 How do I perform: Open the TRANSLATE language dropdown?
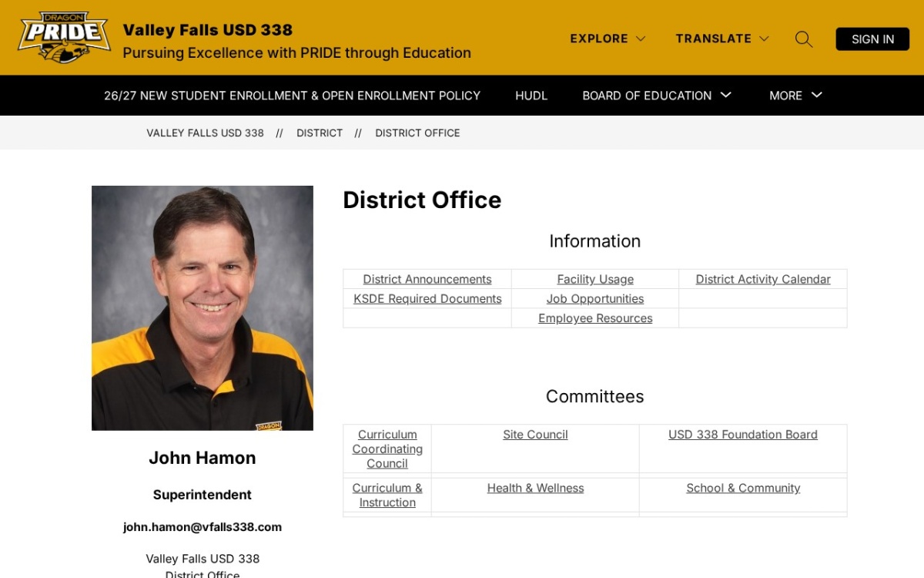pos(722,39)
